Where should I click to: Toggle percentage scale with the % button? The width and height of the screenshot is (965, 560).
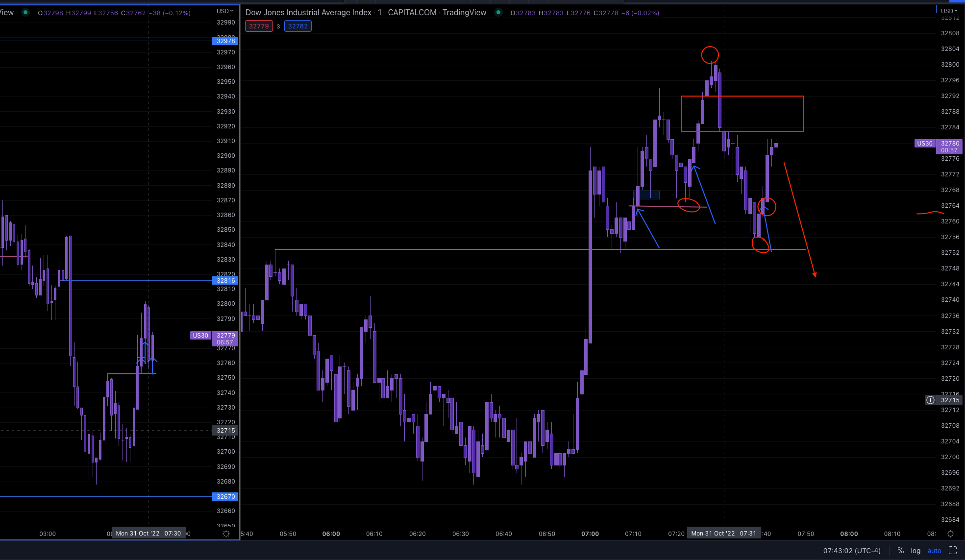[901, 550]
